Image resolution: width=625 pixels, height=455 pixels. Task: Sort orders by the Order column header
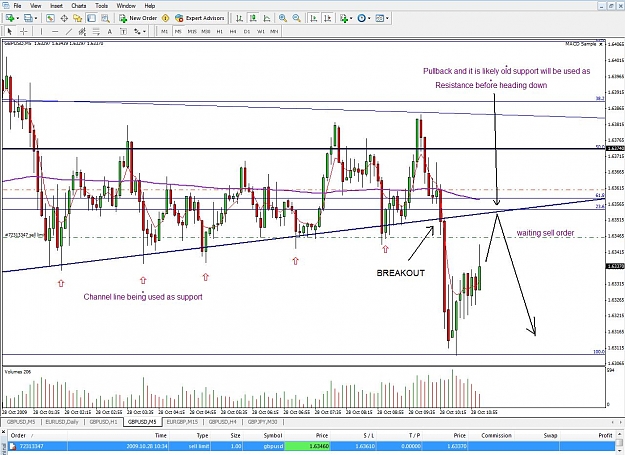click(x=38, y=435)
